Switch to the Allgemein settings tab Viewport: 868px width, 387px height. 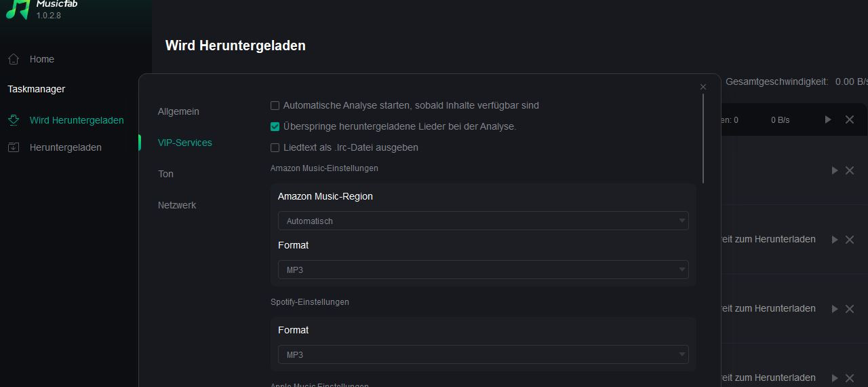tap(178, 111)
